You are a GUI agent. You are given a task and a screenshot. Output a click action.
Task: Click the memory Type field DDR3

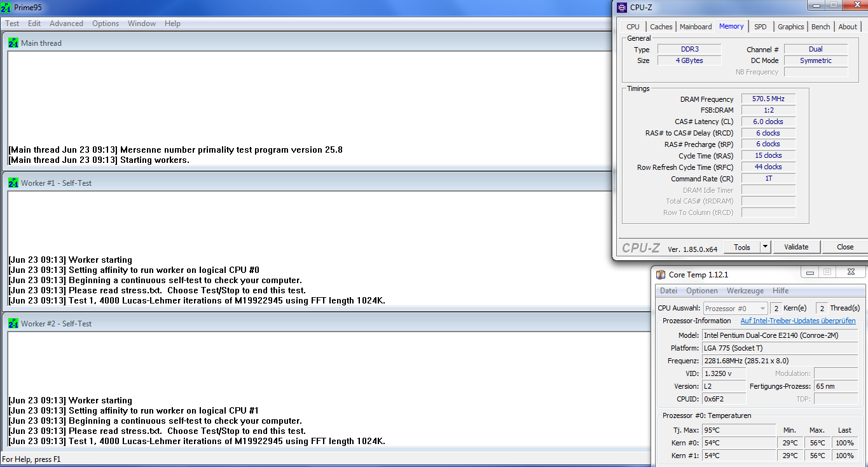(x=689, y=49)
